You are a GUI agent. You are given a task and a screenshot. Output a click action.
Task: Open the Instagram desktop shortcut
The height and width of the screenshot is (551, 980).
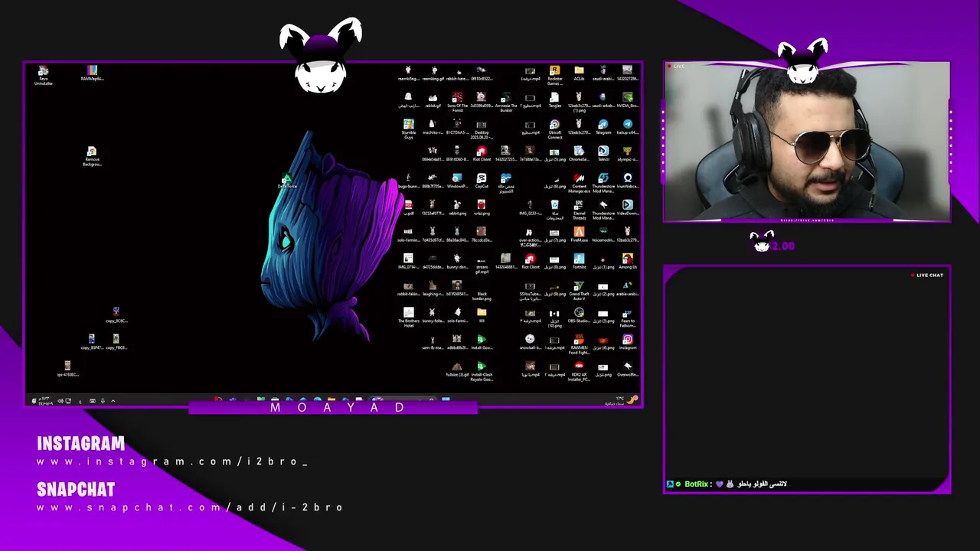pyautogui.click(x=628, y=342)
